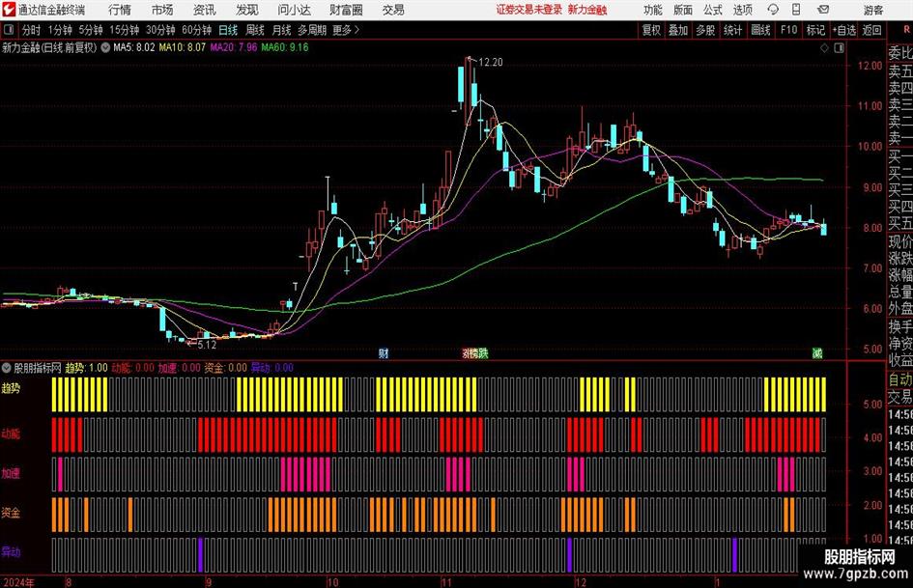Open the 选项 menu
The width and height of the screenshot is (913, 588).
tap(743, 10)
